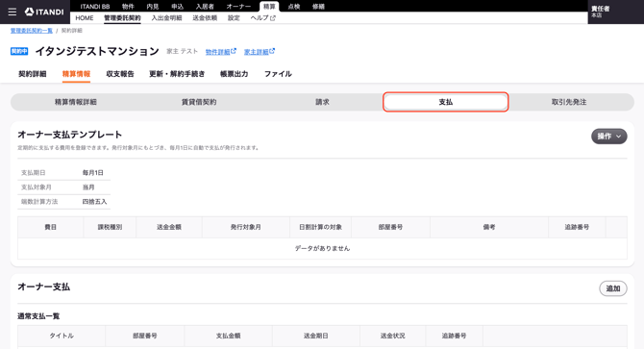
Task: Select 精算情報詳細 segment
Action: 76,102
